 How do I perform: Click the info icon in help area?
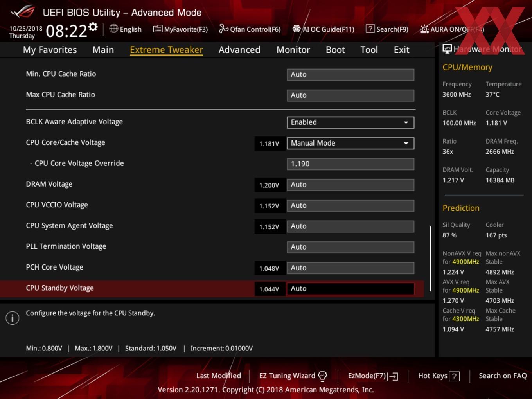click(x=13, y=318)
